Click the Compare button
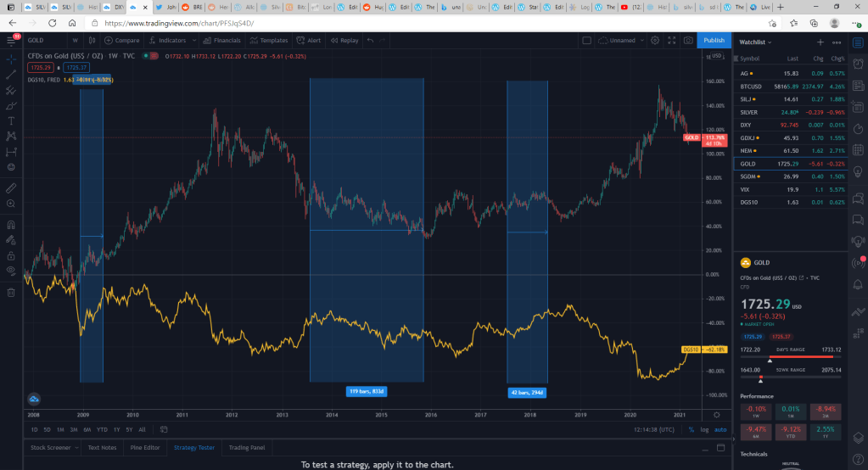868x470 pixels. click(123, 40)
